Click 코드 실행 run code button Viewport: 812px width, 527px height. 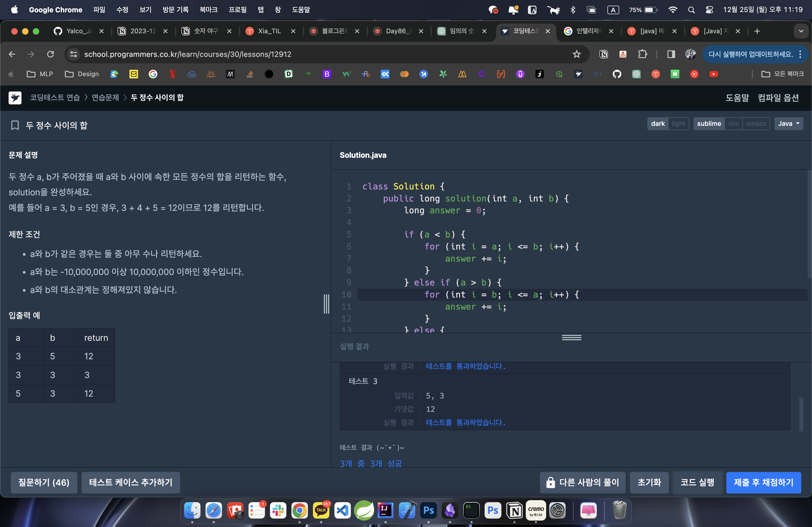point(697,482)
